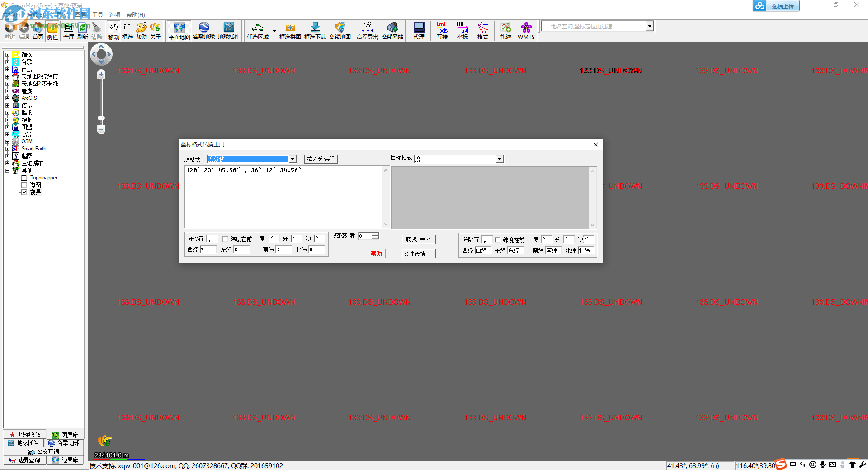Refresh the map with 刷新

click(x=83, y=31)
